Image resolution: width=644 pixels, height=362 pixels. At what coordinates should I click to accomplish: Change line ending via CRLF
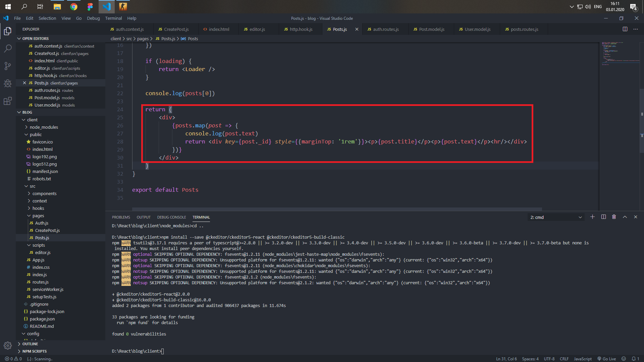pyautogui.click(x=564, y=359)
